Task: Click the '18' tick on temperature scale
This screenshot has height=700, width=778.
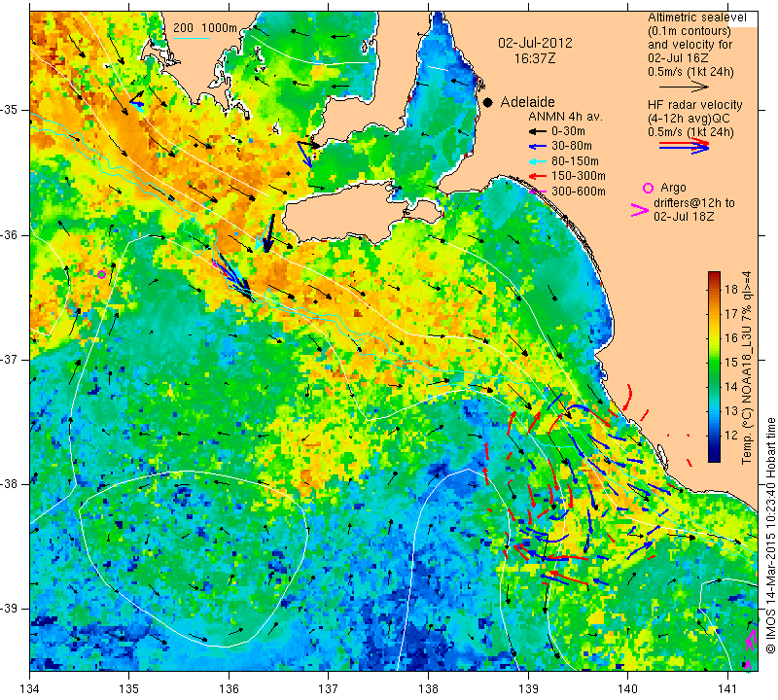Action: click(731, 289)
